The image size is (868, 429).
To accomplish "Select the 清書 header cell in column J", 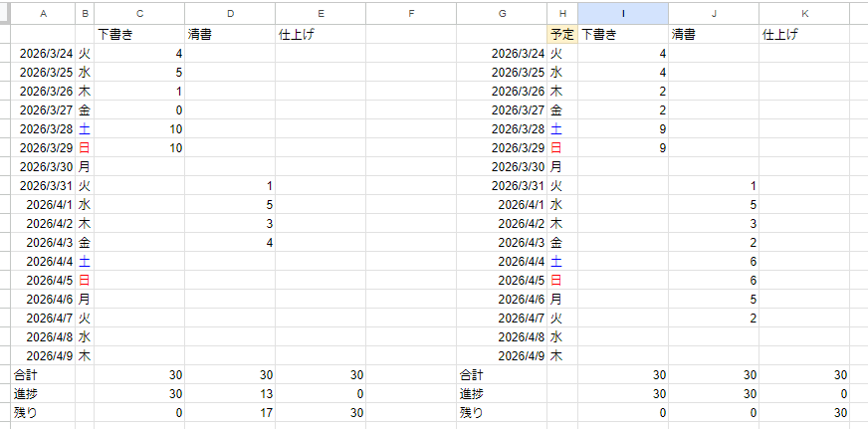I will tap(713, 34).
